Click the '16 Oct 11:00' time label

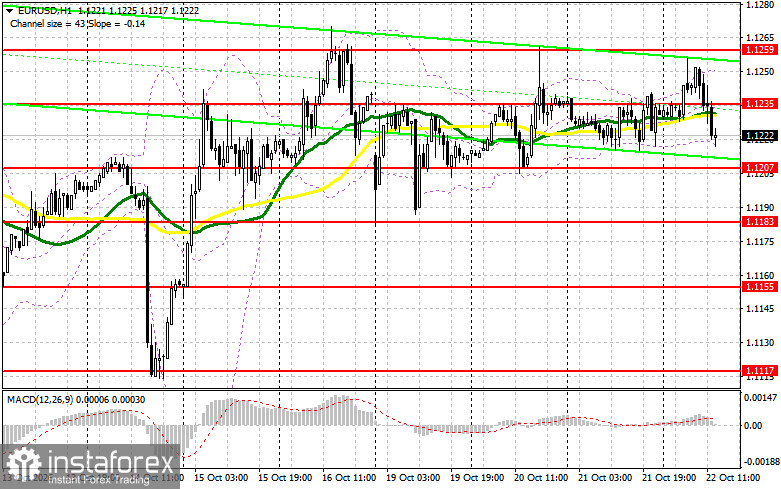(349, 478)
